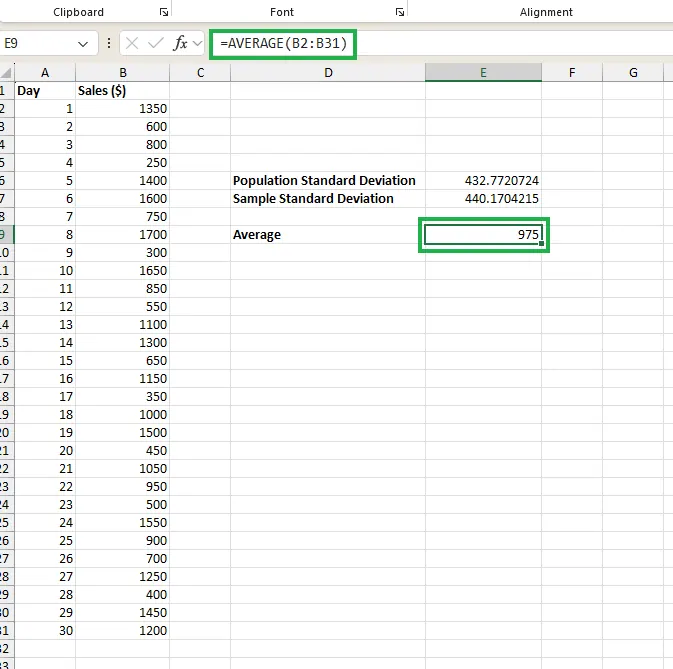
Task: Click the Cancel X formula icon
Action: coord(132,43)
